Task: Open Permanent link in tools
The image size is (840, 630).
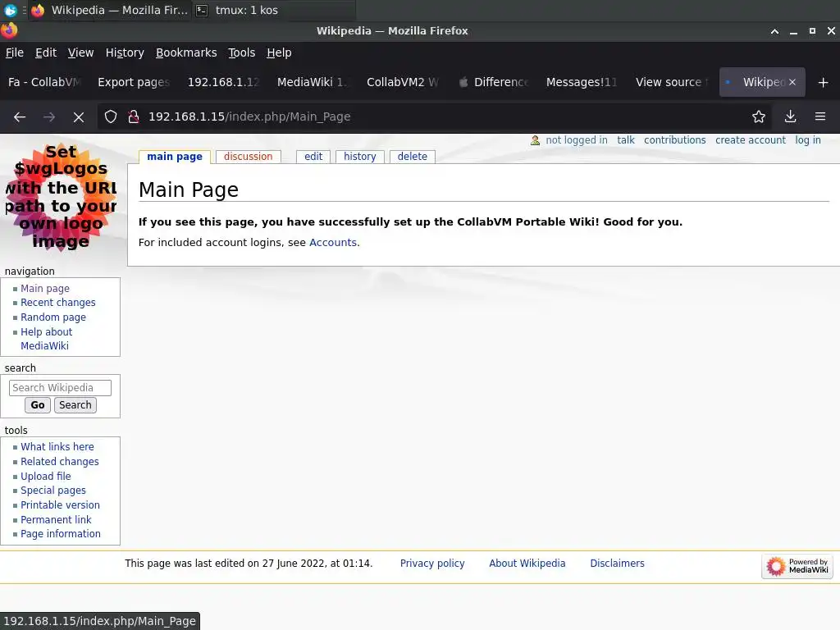Action: [56, 519]
